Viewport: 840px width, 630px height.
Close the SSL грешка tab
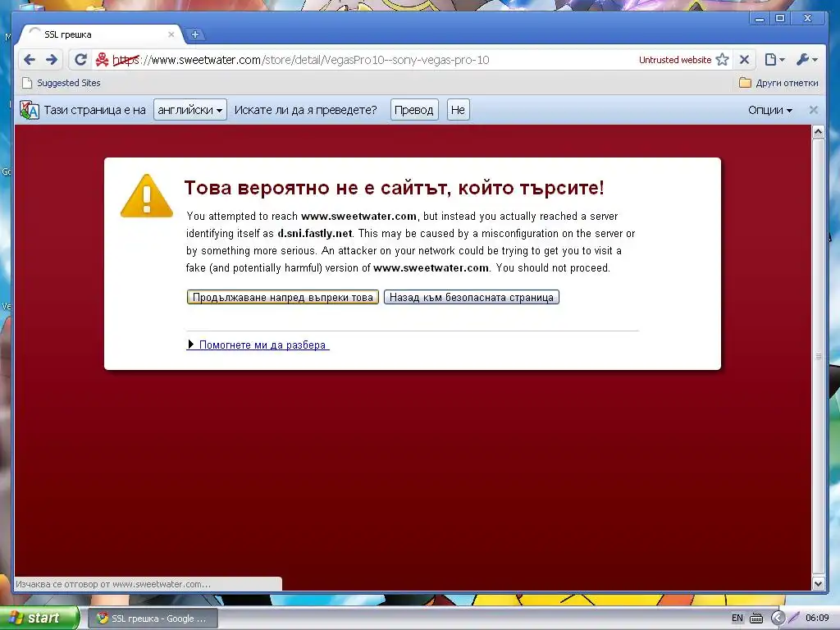point(171,34)
